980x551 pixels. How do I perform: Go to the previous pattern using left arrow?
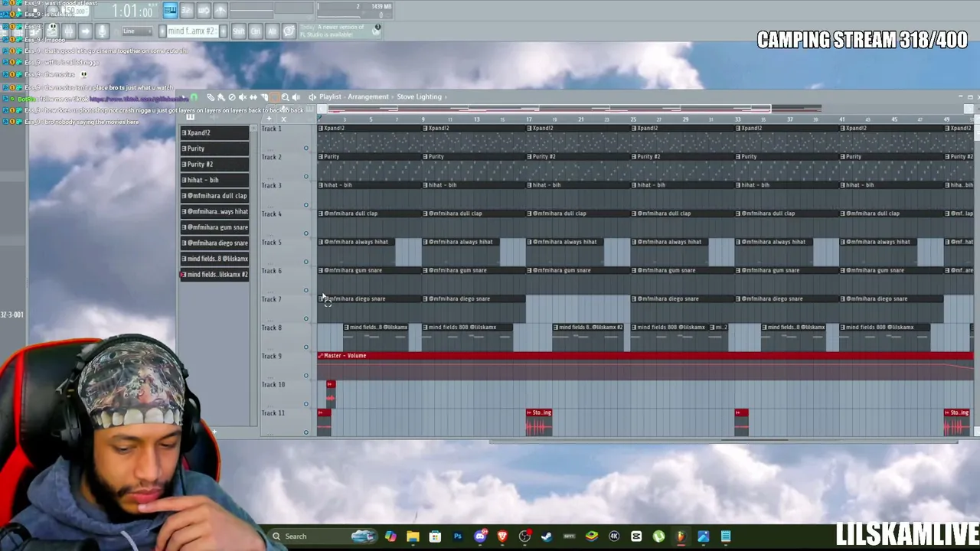(x=162, y=31)
